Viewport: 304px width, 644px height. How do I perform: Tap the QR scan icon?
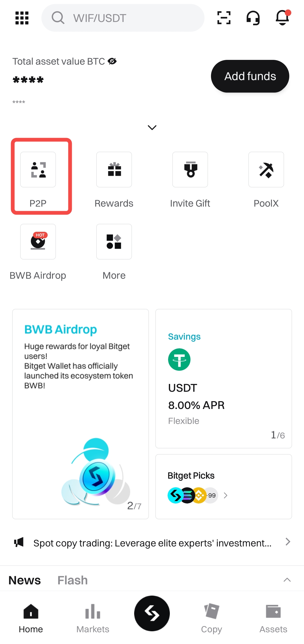click(x=223, y=18)
